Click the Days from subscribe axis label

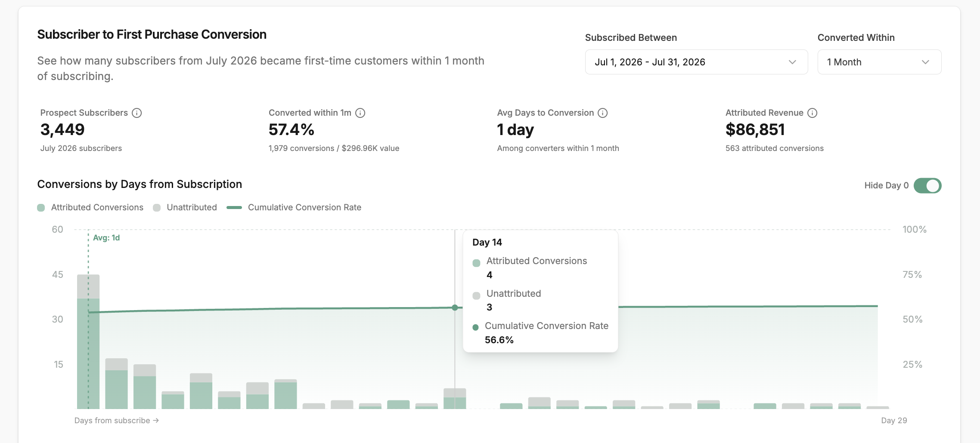point(117,421)
